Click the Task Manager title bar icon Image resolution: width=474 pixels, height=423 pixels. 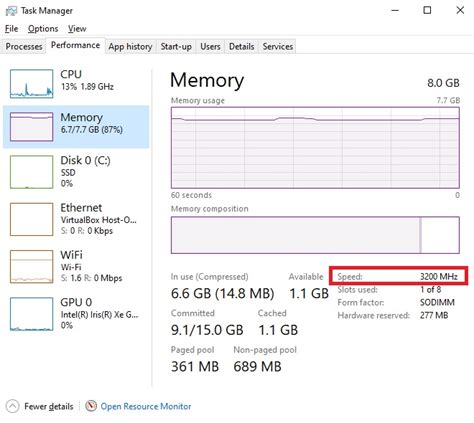pos(11,11)
